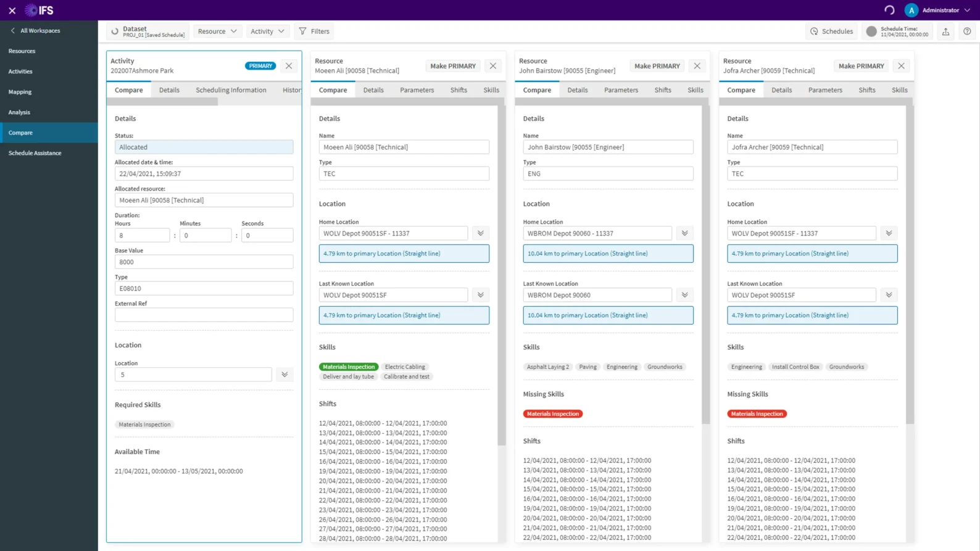Click the Administrator avatar icon
The height and width of the screenshot is (551, 980).
[x=911, y=10]
